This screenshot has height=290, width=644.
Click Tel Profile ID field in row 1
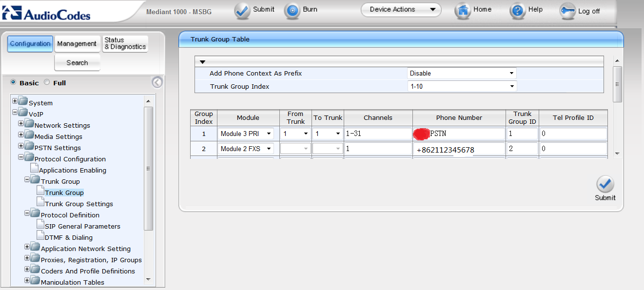tap(573, 134)
